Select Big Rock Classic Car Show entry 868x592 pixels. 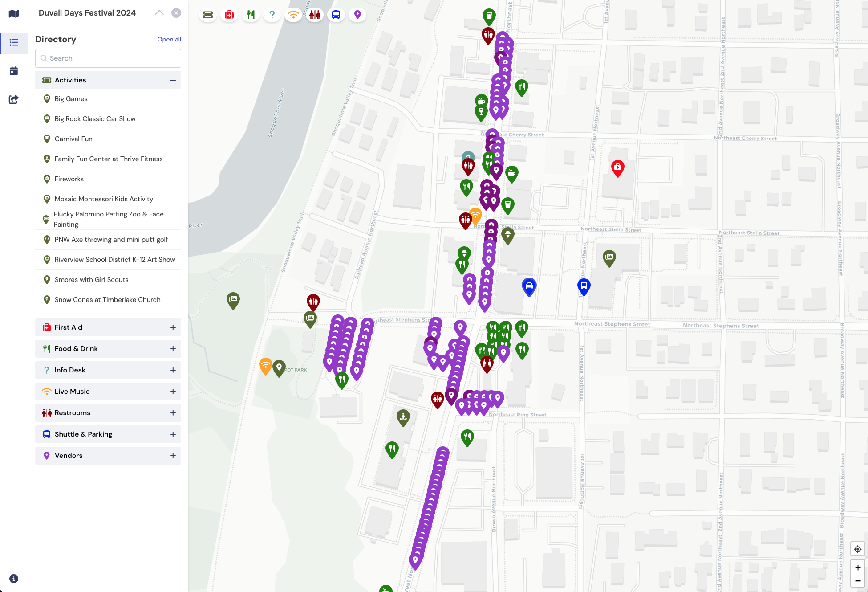coord(95,119)
